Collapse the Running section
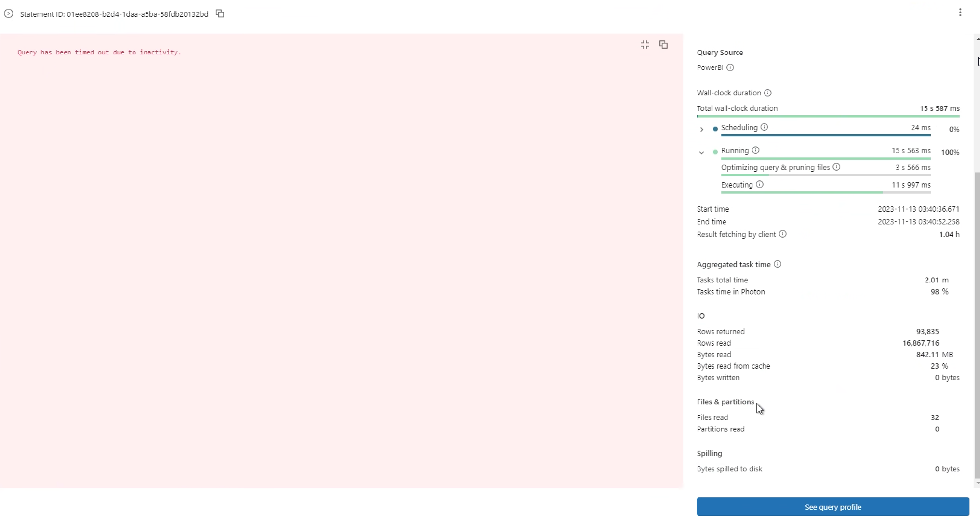Viewport: 980px width, 523px height. coord(701,152)
